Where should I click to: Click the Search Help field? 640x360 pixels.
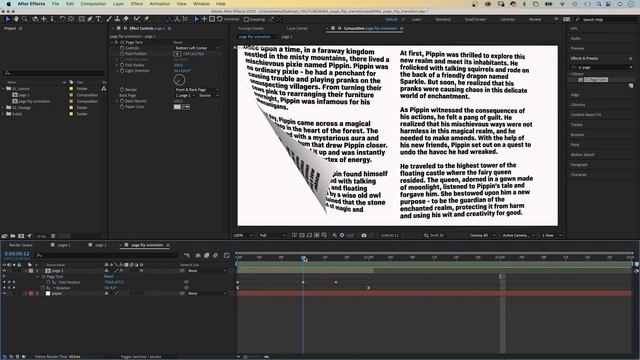point(606,19)
